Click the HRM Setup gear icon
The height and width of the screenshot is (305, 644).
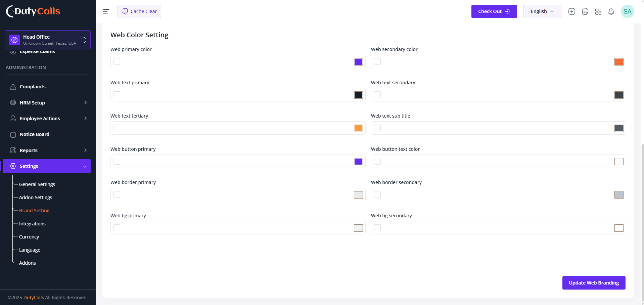tap(13, 102)
